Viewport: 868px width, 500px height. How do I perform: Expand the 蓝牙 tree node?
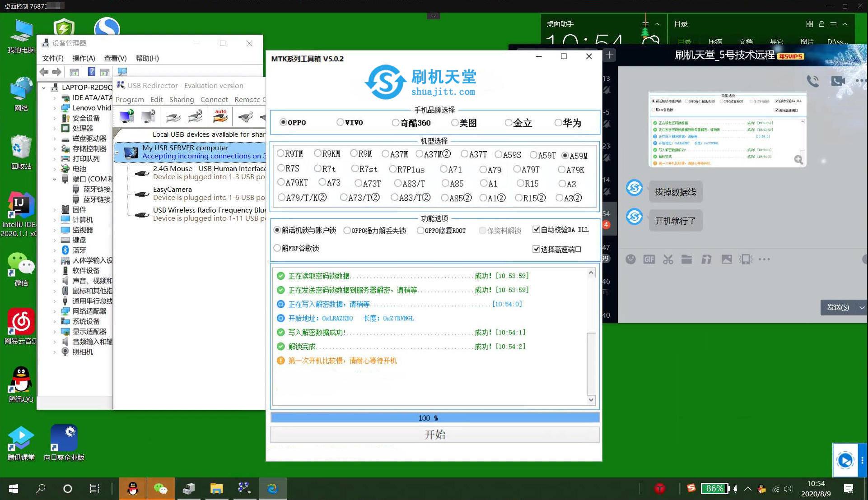(55, 250)
